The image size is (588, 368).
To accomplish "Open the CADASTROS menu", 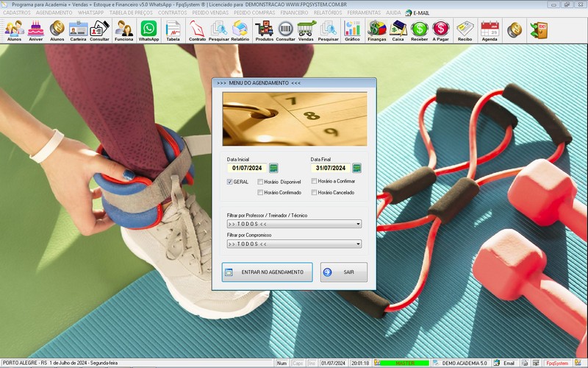I will pos(17,13).
